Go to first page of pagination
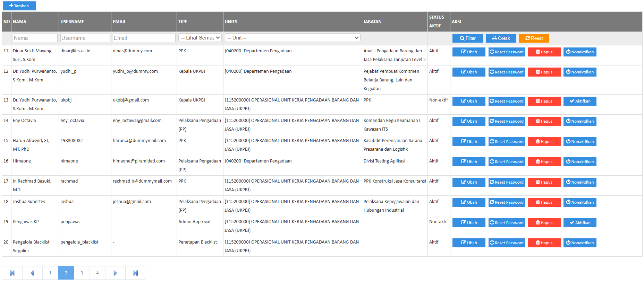Screen dimensions: 644x282 pos(12,273)
